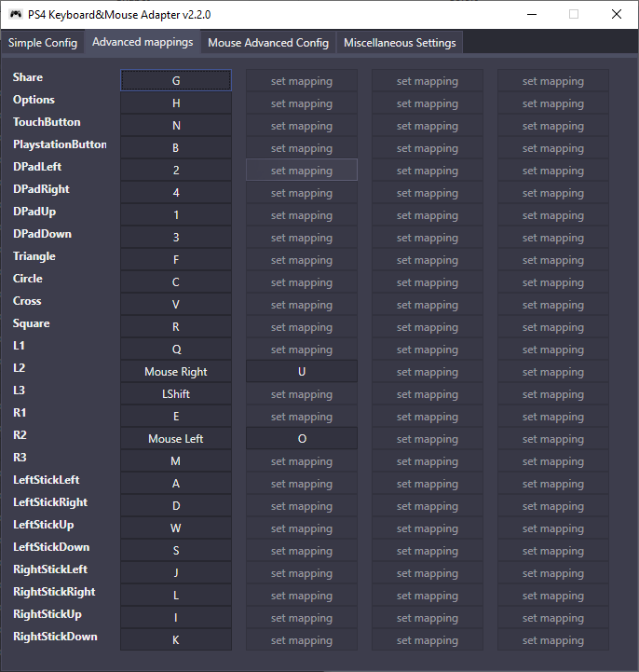This screenshot has width=639, height=672.
Task: Set fourth mapping for RightStickDown
Action: pos(553,640)
